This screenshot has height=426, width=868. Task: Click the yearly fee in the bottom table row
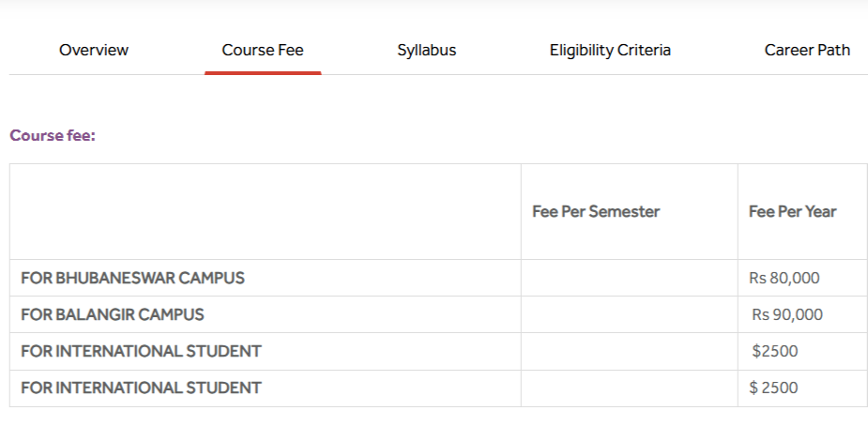click(774, 388)
